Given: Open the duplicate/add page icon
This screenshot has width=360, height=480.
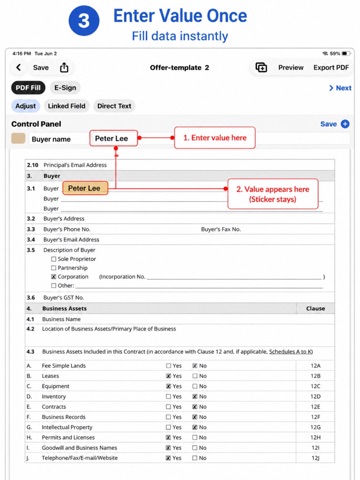Looking at the screenshot, I should point(261,68).
